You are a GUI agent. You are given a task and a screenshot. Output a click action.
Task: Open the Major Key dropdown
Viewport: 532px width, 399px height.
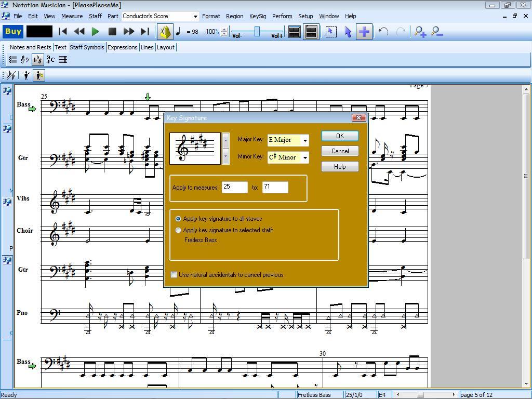(x=304, y=140)
